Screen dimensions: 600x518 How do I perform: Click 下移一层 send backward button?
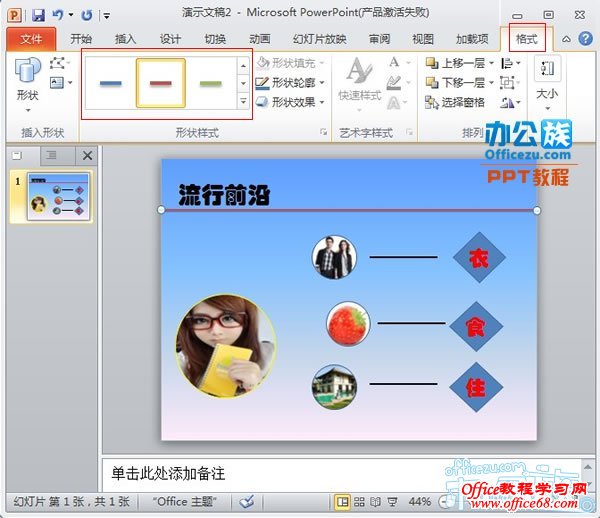click(x=459, y=83)
